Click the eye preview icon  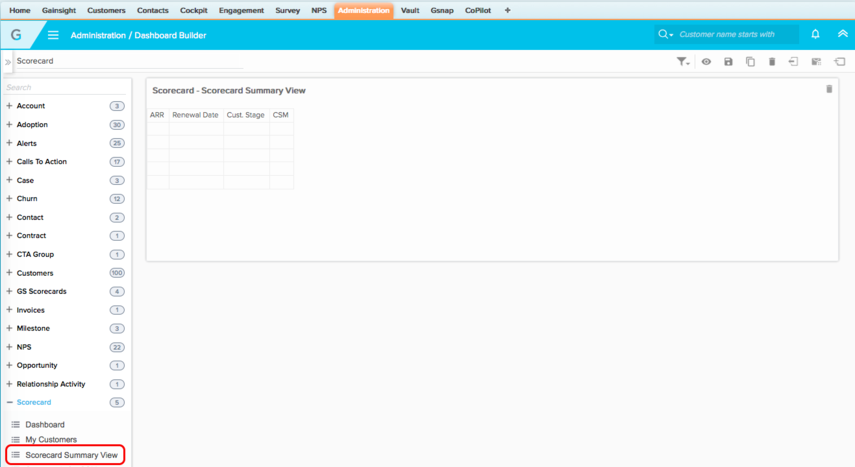pos(706,62)
